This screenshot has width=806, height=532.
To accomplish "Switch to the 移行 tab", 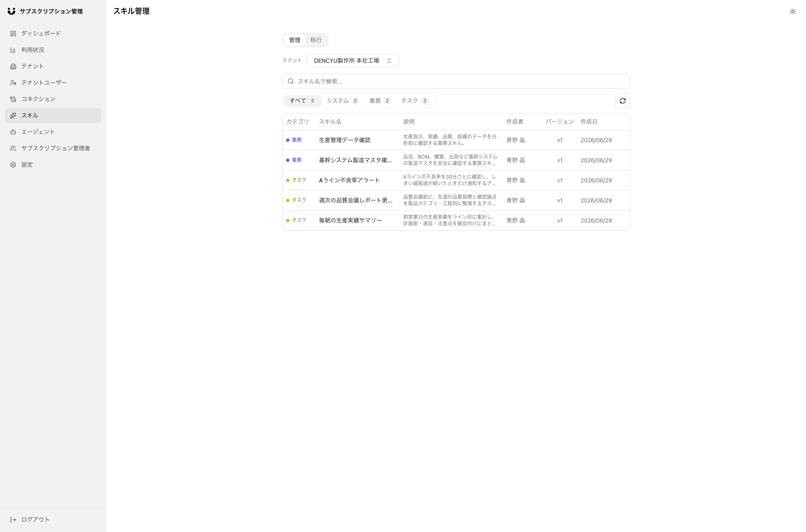I will point(316,40).
